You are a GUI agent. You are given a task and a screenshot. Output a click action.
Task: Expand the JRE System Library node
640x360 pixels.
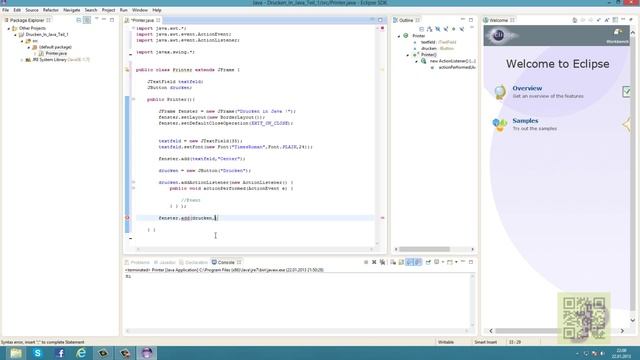point(22,60)
